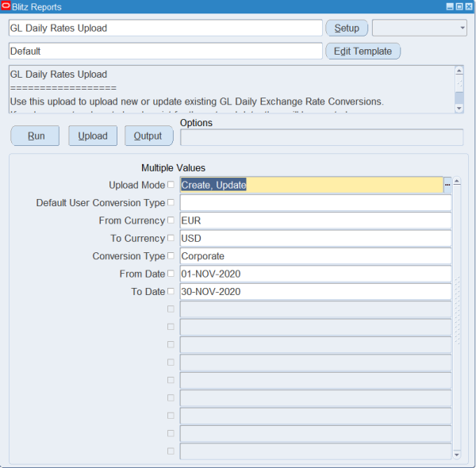476x468 pixels.
Task: Click the Blitz Reports window title
Action: pyautogui.click(x=36, y=6)
